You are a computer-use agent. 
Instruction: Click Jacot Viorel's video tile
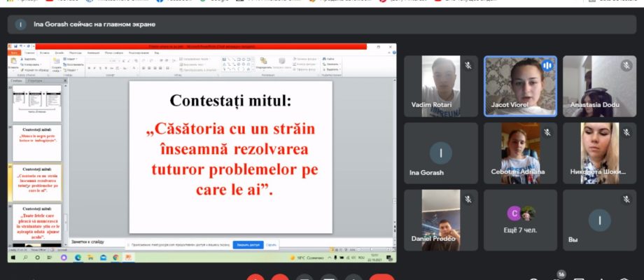(520, 86)
